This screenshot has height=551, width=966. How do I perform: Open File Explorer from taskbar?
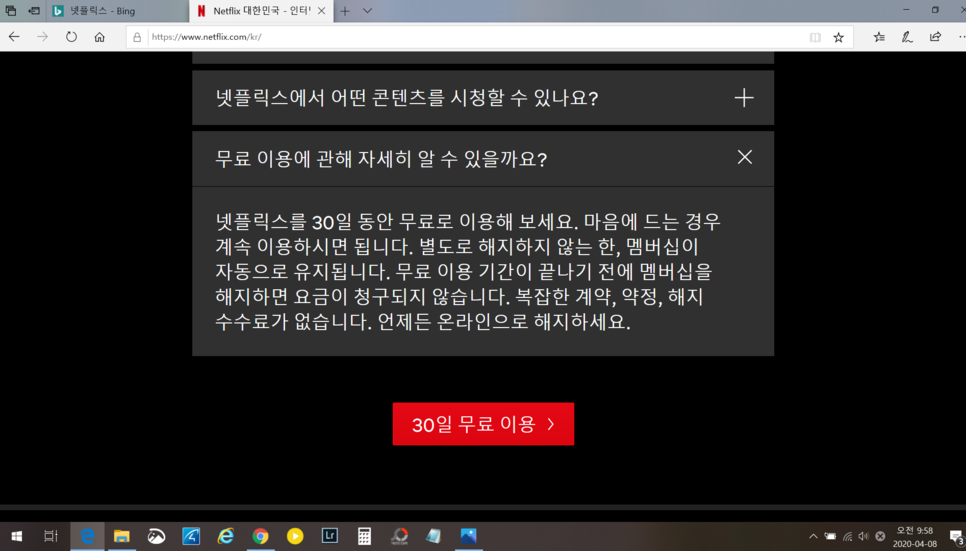point(121,536)
